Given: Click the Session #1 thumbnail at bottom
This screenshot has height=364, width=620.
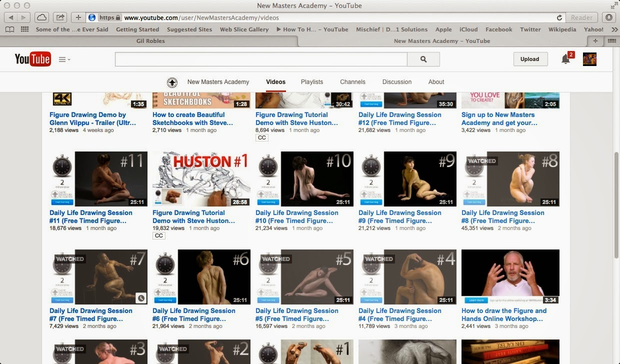Looking at the screenshot, I should (304, 352).
